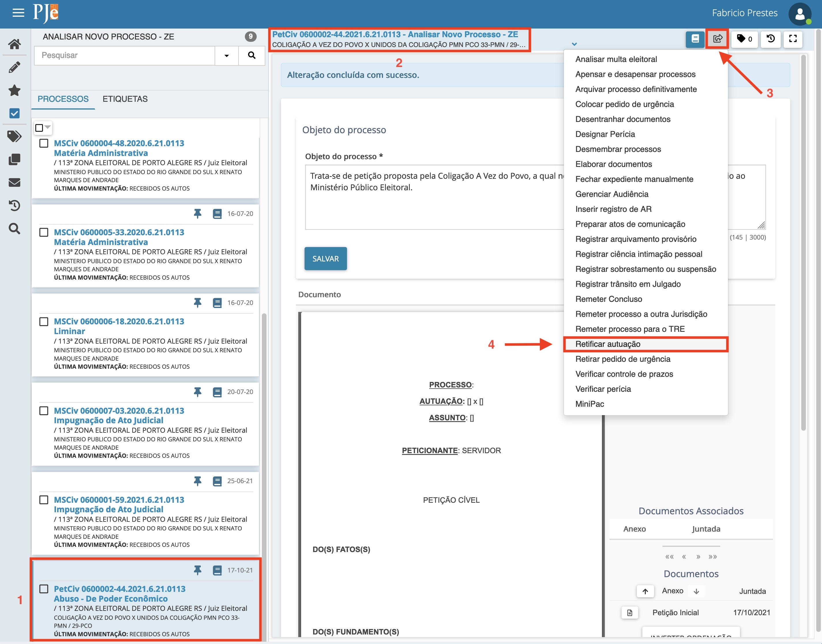Choose Retificar autuação from the menu
822x644 pixels.
point(645,344)
